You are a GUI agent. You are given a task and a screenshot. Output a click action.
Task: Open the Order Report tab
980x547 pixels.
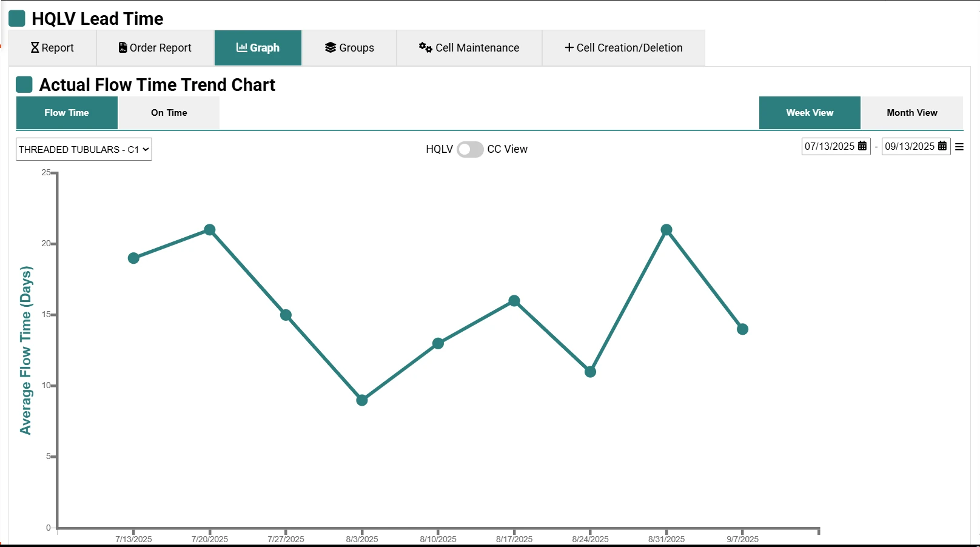[155, 48]
